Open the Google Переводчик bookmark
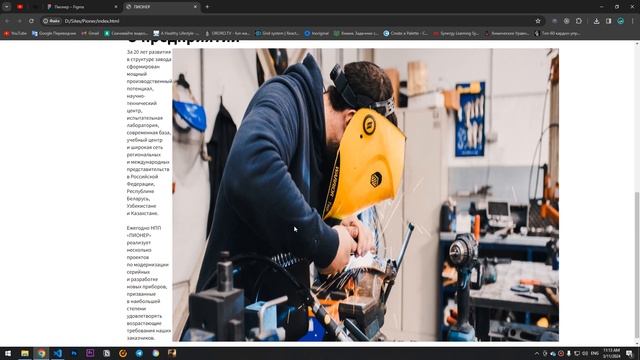The height and width of the screenshot is (360, 640). pyautogui.click(x=54, y=33)
